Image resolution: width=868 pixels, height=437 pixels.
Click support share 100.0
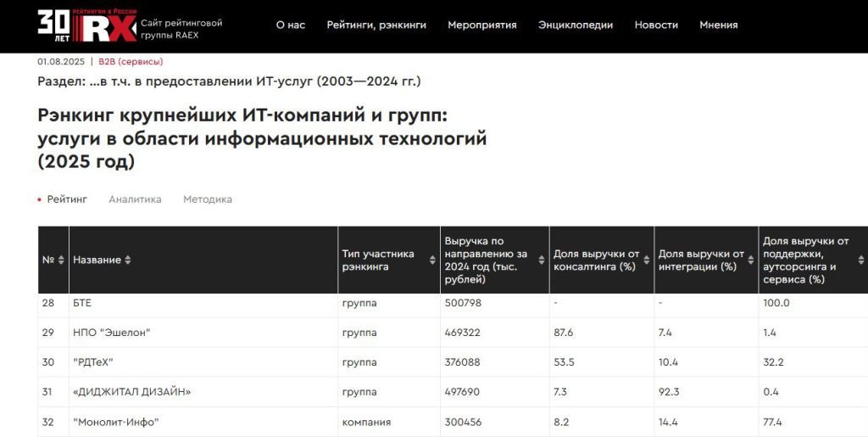point(776,303)
